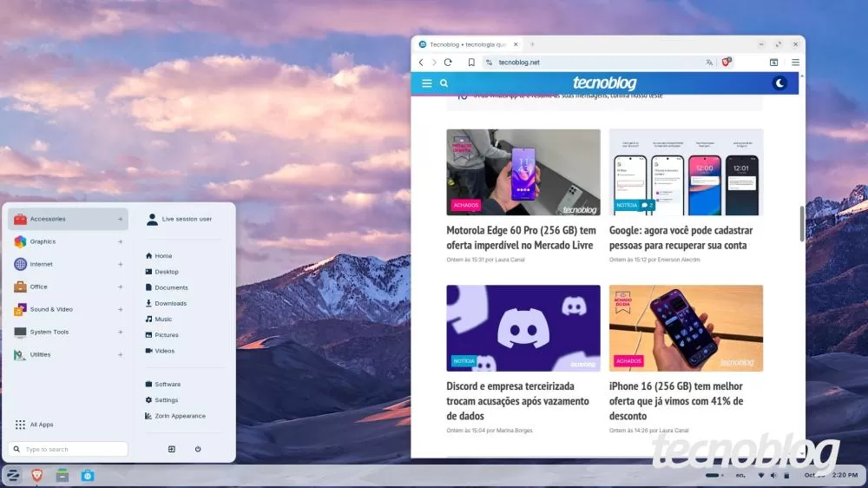Screen dimensions: 868x488
Task: Click the log out icon in the menu
Action: [x=172, y=449]
